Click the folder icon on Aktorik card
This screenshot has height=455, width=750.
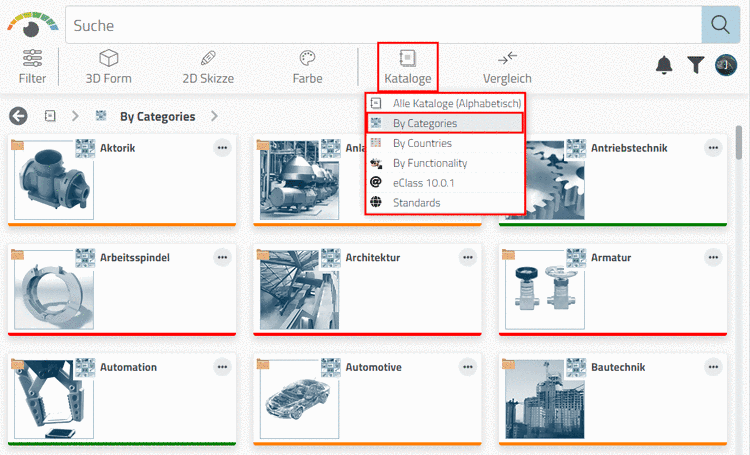point(18,144)
